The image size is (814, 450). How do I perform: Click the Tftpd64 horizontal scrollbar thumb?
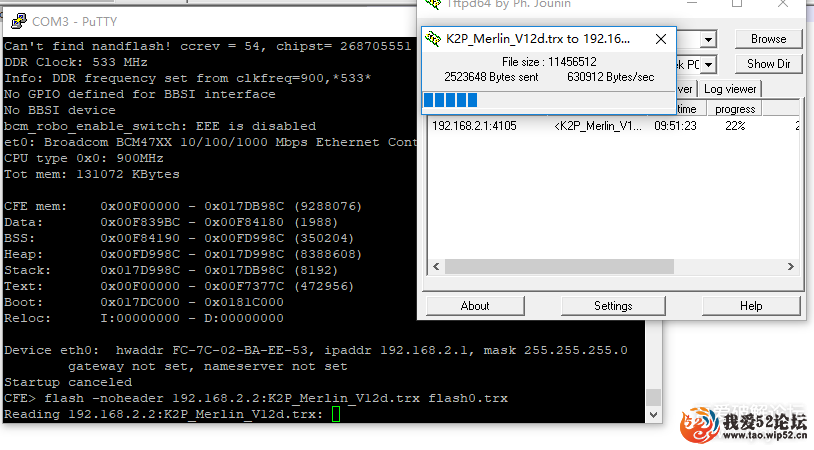pos(560,267)
